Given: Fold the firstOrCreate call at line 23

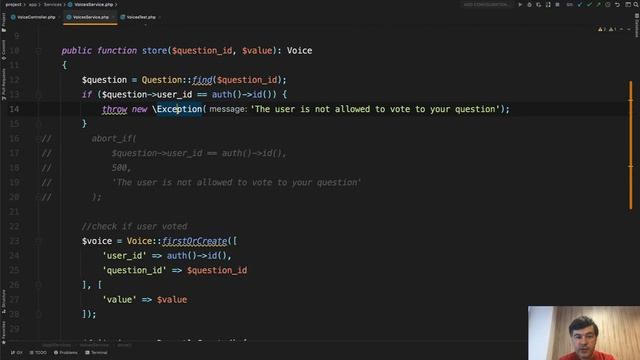Looking at the screenshot, I should [x=38, y=241].
